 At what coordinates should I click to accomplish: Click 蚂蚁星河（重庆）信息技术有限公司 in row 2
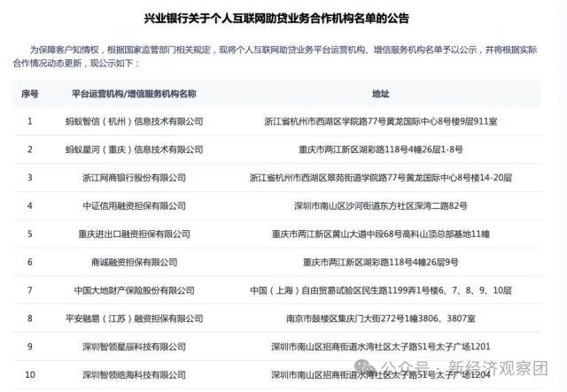tap(134, 150)
